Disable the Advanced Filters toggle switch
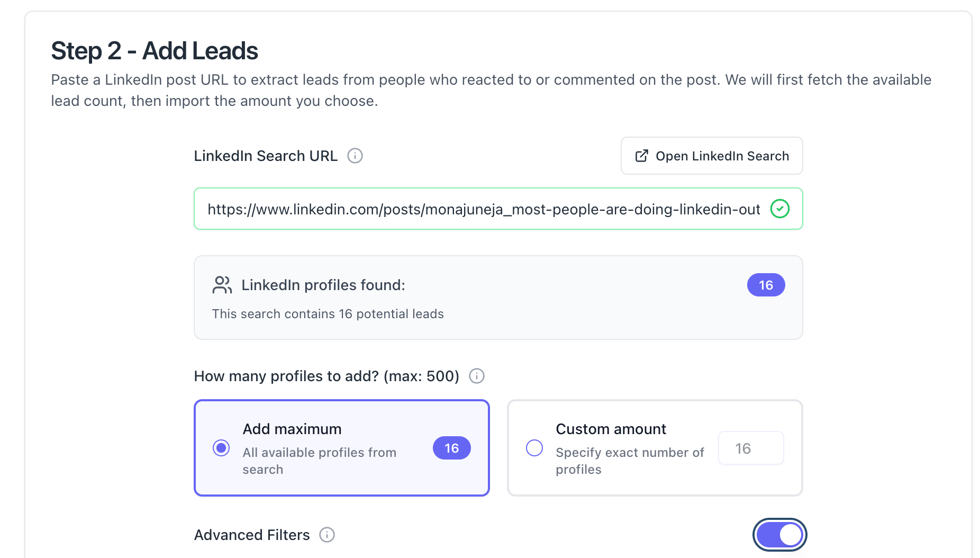This screenshot has height=558, width=980. point(779,535)
